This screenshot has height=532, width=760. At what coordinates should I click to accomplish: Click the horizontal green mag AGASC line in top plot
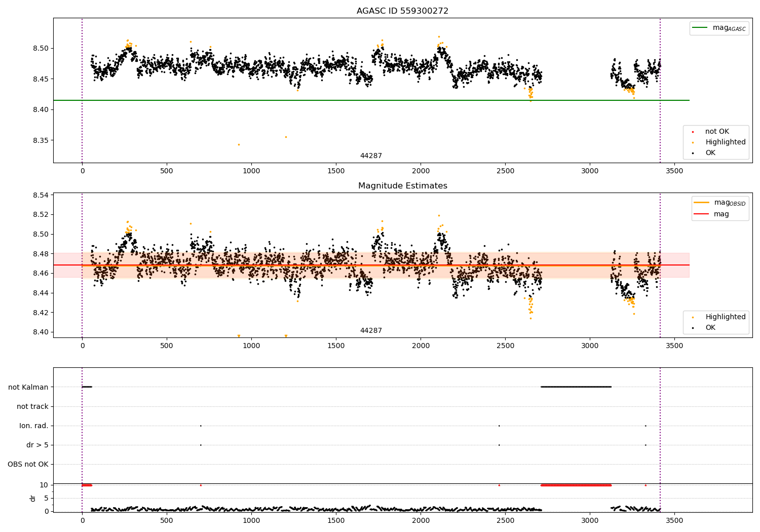coord(371,100)
